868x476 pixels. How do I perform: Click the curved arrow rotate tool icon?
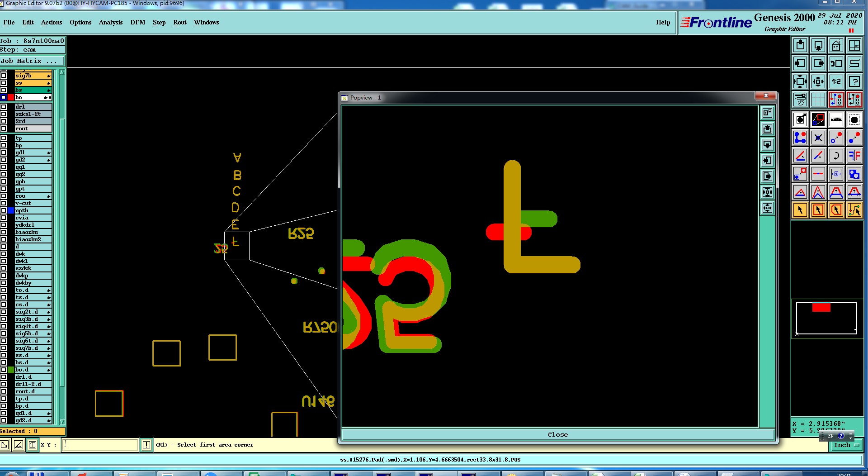[x=836, y=156]
